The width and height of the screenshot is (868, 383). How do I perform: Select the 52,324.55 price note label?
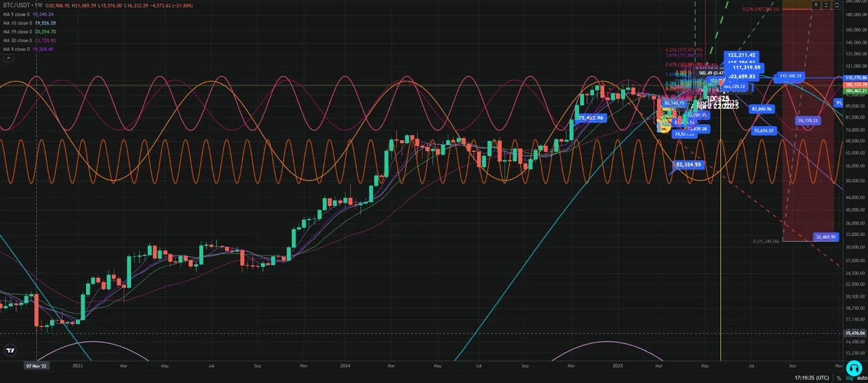tap(689, 165)
